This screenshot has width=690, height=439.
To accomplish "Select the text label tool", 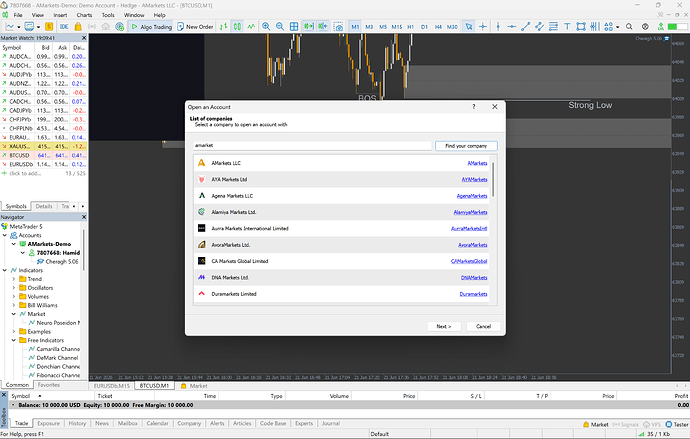I will [x=567, y=27].
